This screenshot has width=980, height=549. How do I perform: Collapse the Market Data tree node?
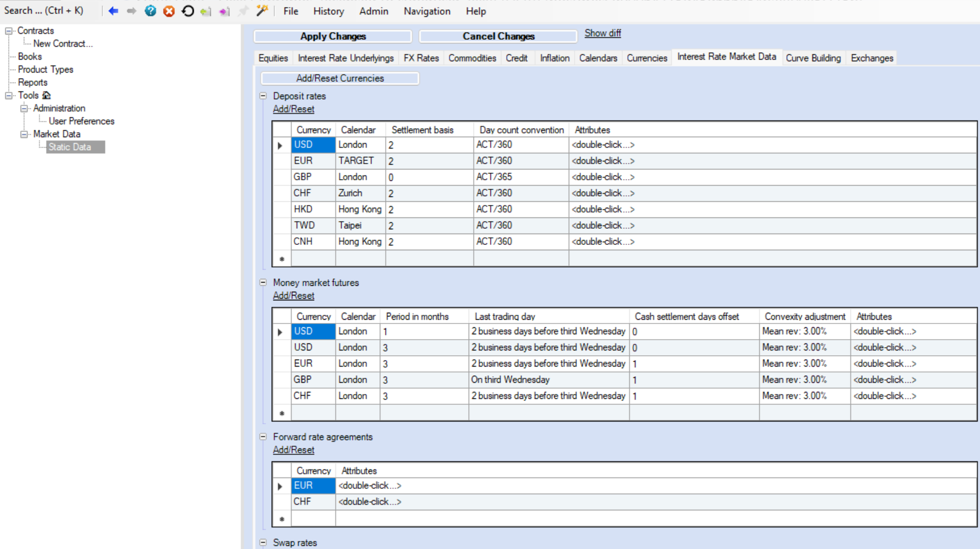click(24, 135)
